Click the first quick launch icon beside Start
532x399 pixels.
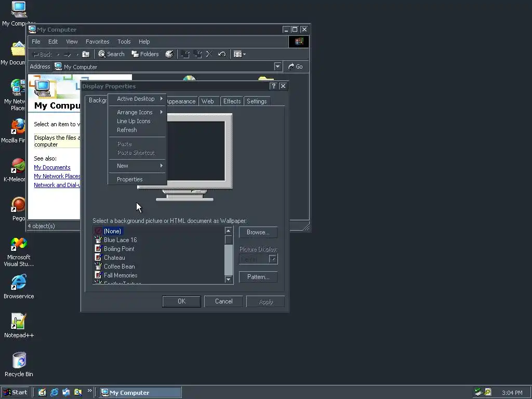click(x=43, y=392)
